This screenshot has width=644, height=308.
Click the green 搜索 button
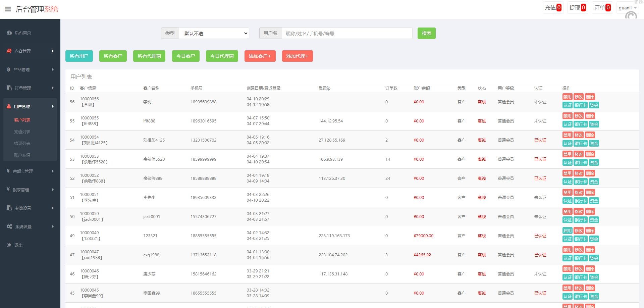click(x=426, y=33)
